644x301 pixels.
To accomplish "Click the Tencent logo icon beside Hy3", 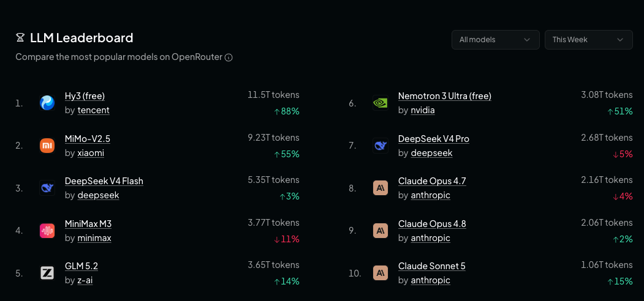I will [47, 103].
